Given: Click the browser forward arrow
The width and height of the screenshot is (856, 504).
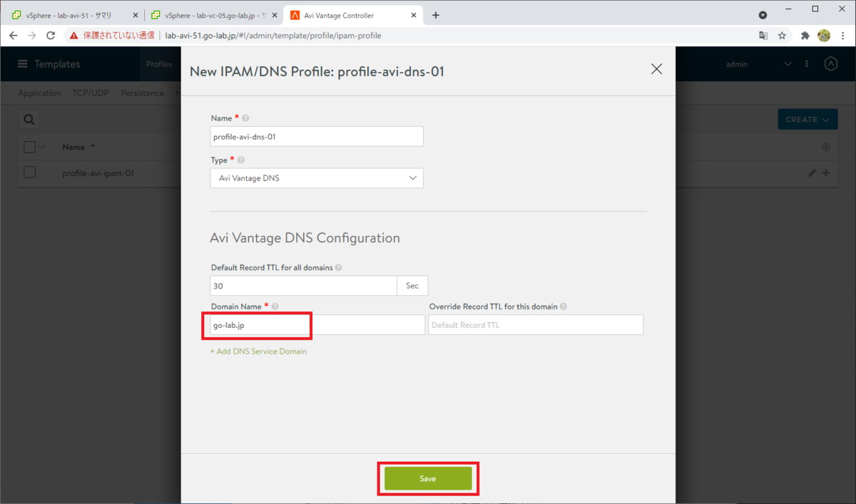Looking at the screenshot, I should 31,35.
